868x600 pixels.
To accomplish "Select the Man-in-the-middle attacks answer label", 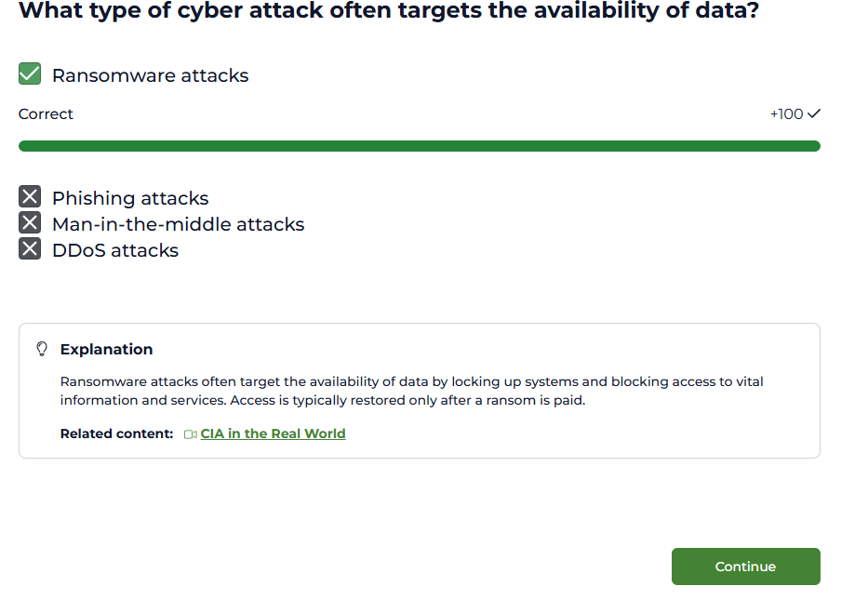I will [x=178, y=224].
